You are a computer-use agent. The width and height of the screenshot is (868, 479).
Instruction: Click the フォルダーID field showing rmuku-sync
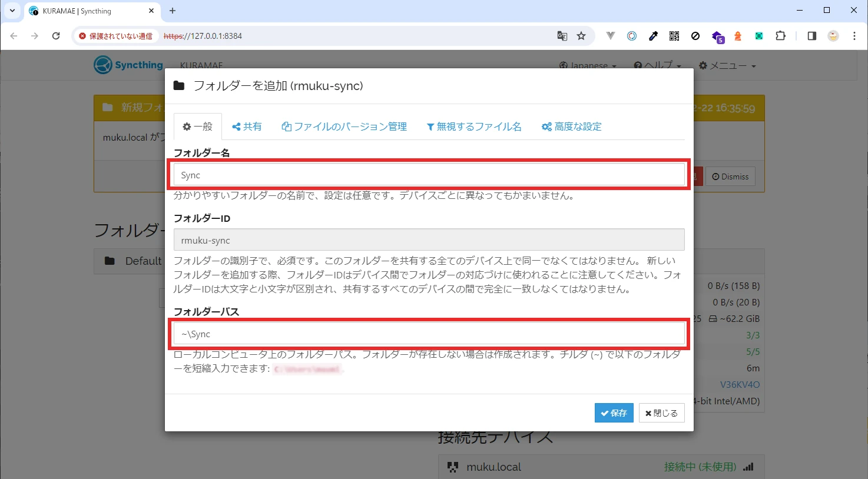[x=429, y=240]
